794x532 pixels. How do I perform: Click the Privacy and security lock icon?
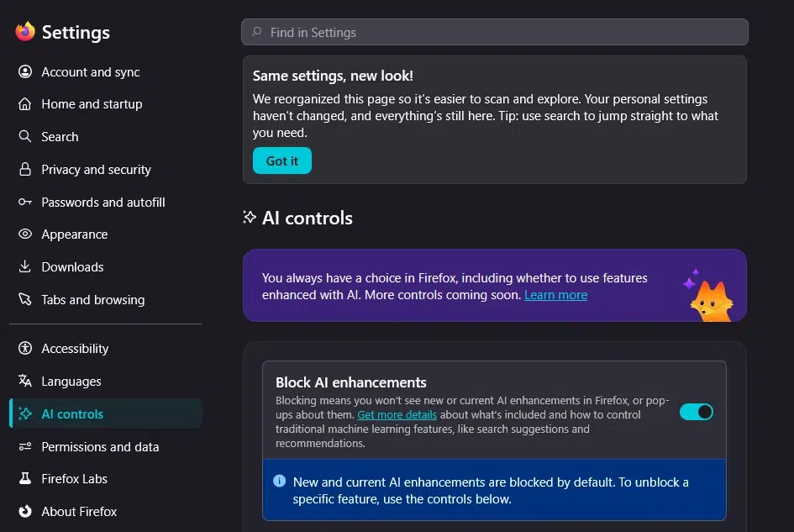pyautogui.click(x=25, y=169)
